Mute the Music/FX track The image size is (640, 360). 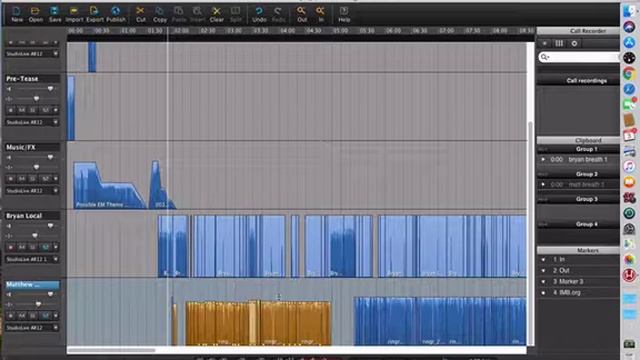22,179
